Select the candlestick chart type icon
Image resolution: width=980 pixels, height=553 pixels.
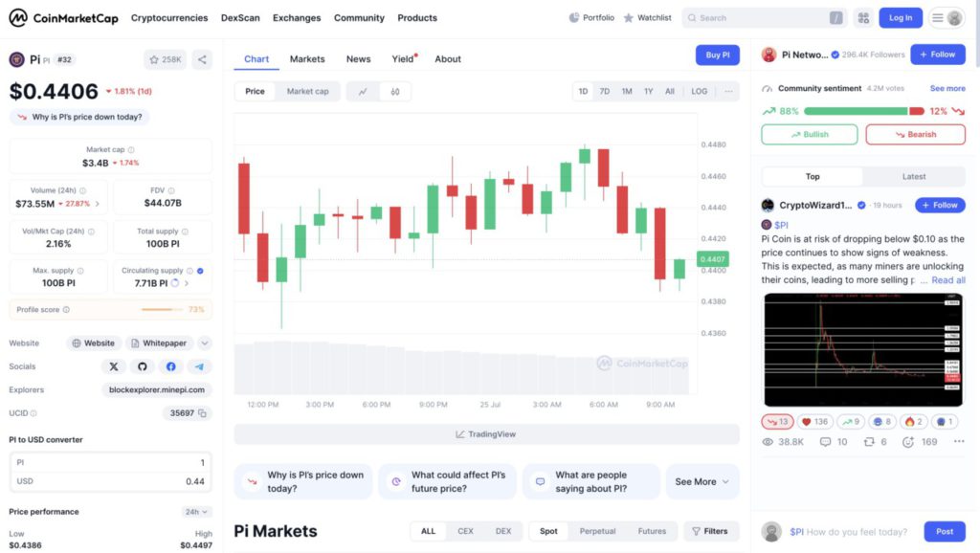pyautogui.click(x=394, y=92)
